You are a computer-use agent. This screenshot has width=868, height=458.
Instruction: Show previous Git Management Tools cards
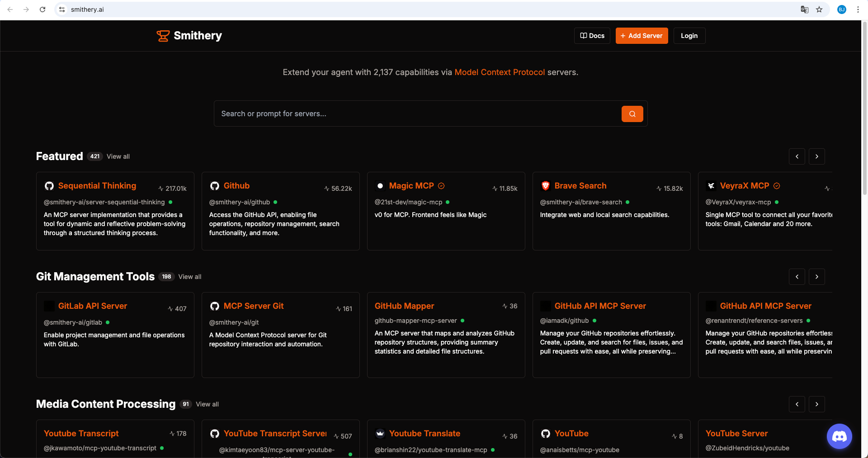point(797,277)
